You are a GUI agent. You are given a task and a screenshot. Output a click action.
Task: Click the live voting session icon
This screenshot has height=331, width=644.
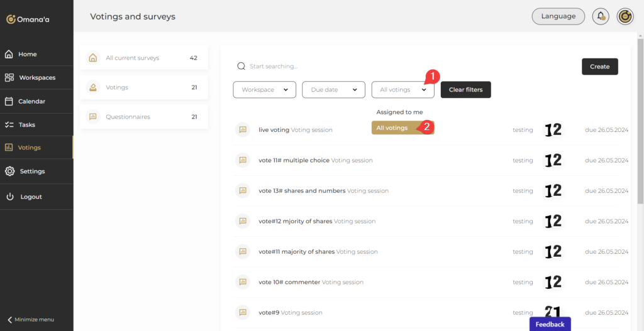click(x=242, y=130)
